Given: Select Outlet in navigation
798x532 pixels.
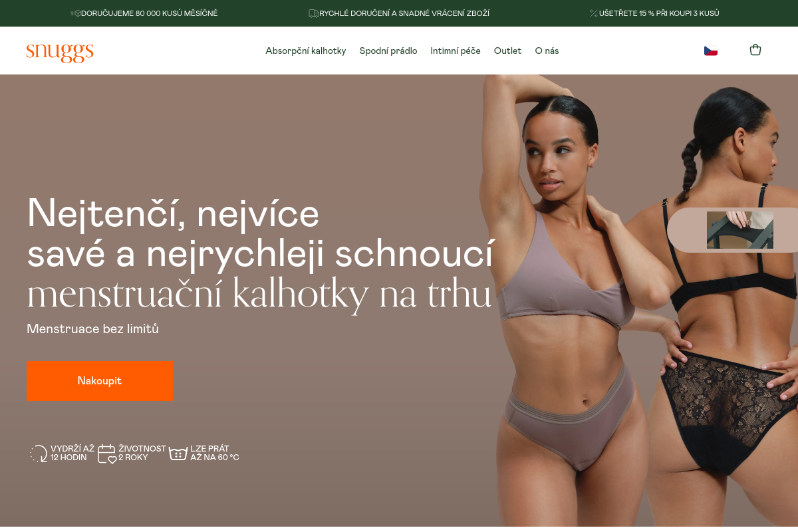Looking at the screenshot, I should tap(507, 51).
